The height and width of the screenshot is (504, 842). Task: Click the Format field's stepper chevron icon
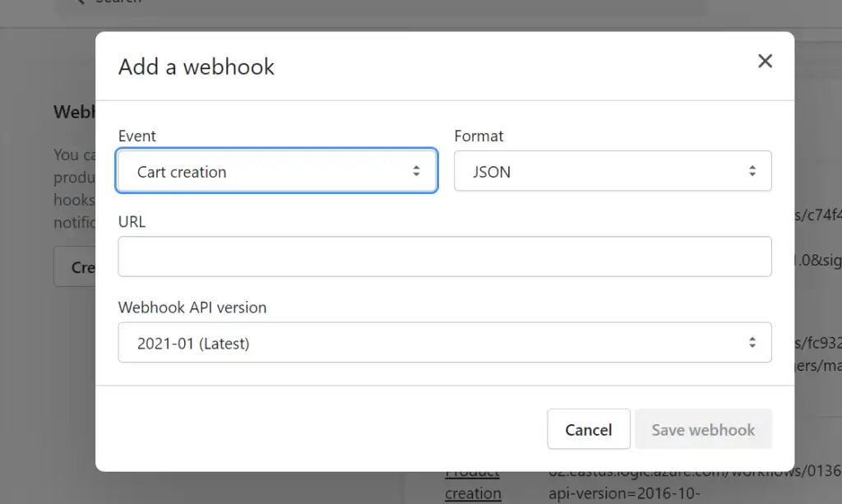tap(752, 171)
